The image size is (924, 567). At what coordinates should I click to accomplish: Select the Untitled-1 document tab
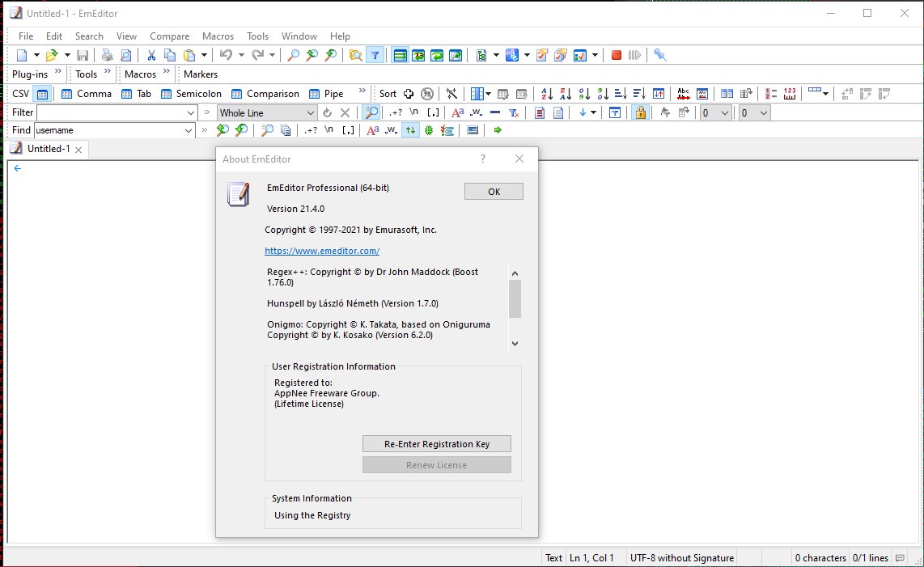[47, 149]
